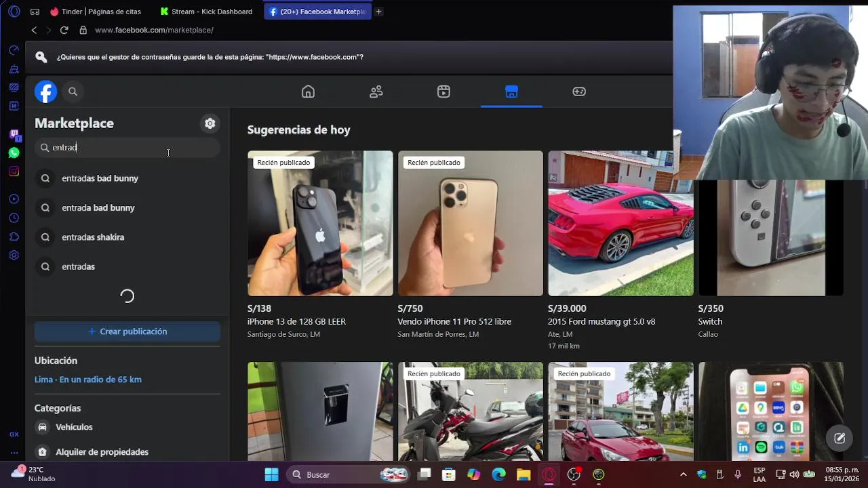Open the iPhone 11 Pro gold listing photo

[x=471, y=223]
